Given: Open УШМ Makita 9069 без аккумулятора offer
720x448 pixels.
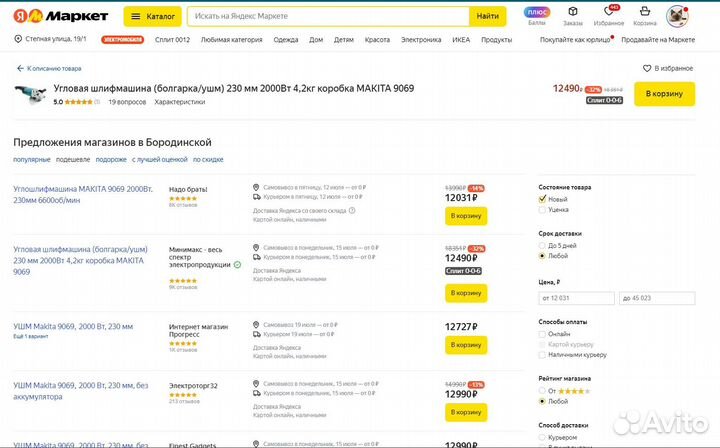Looking at the screenshot, I should [81, 391].
